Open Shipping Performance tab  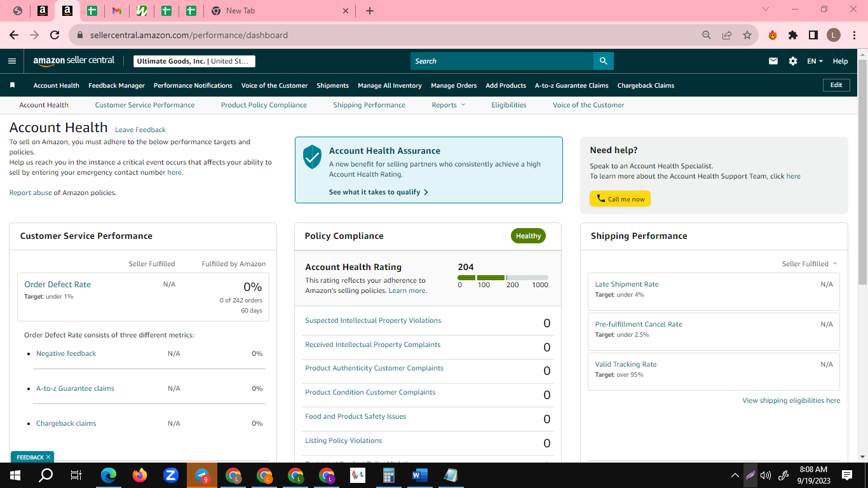369,105
